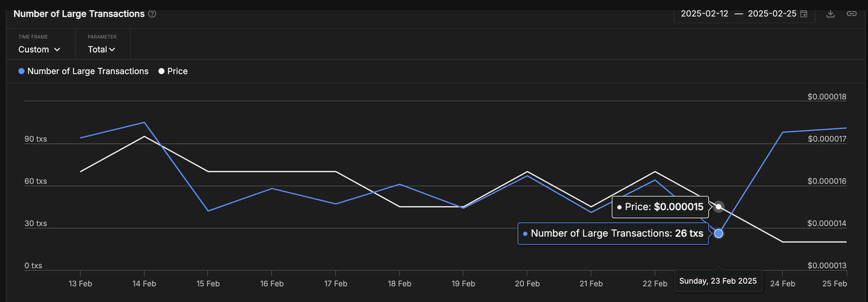Click the blue line peak at 14 Feb
Screen dimensions: 868x302
pyautogui.click(x=144, y=122)
